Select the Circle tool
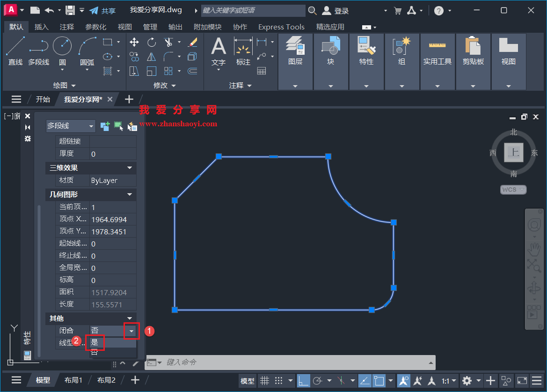Image resolution: width=547 pixels, height=392 pixels. [62, 45]
